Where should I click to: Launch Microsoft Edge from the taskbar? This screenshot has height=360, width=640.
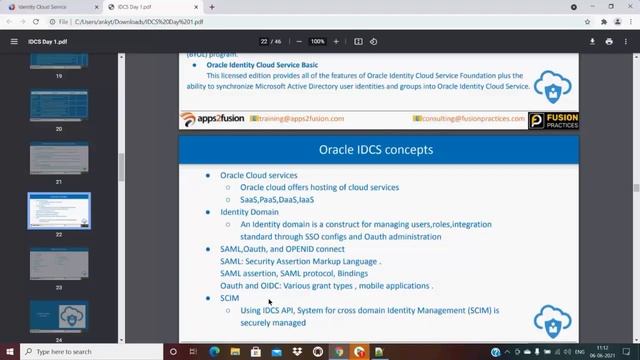[x=214, y=351]
